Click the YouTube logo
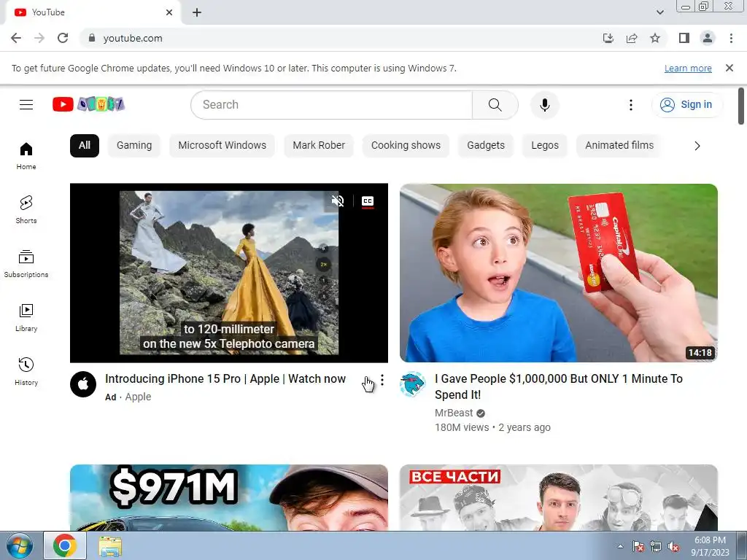This screenshot has height=560, width=747. (x=88, y=104)
